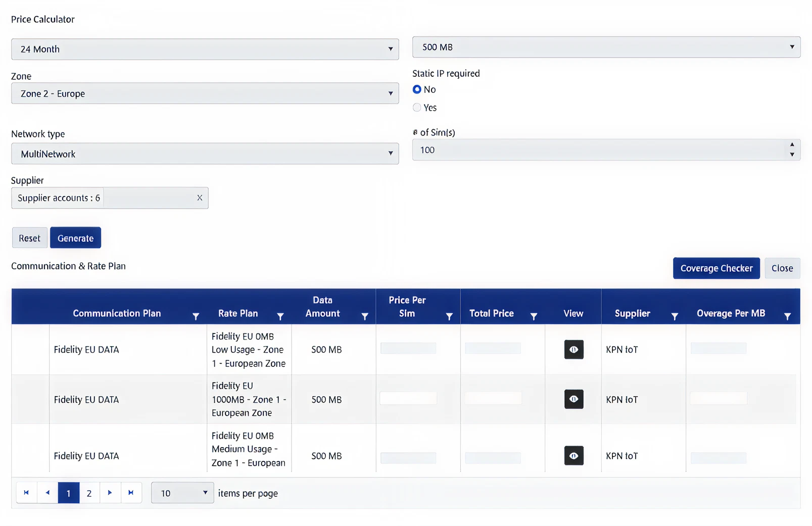This screenshot has width=812, height=526.
Task: Open the items per page dropdown
Action: point(182,493)
